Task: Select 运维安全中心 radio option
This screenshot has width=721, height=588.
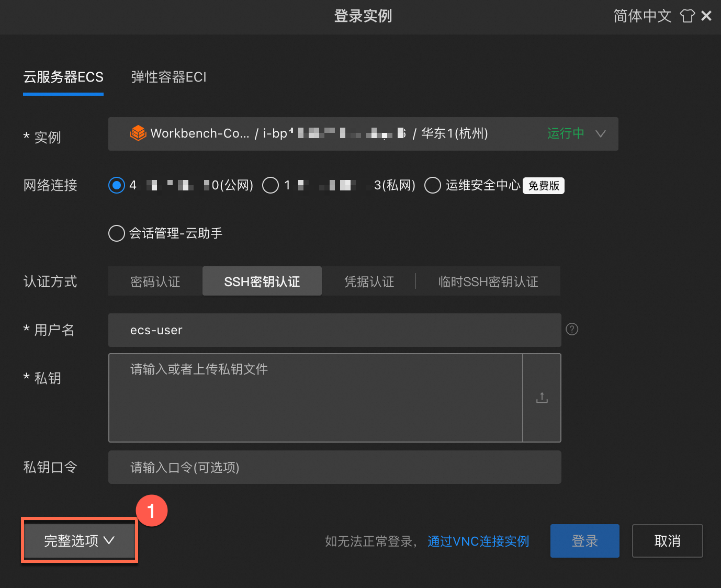Action: point(433,185)
